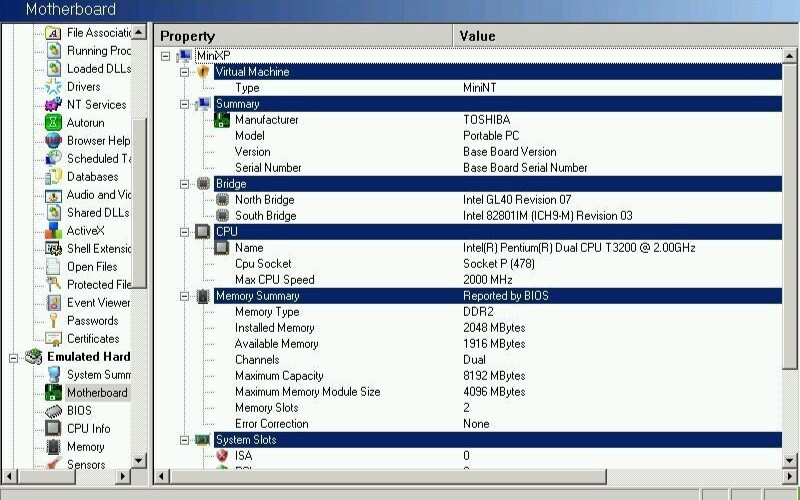The image size is (800, 500).
Task: Click Shell Extensions icon
Action: click(53, 248)
